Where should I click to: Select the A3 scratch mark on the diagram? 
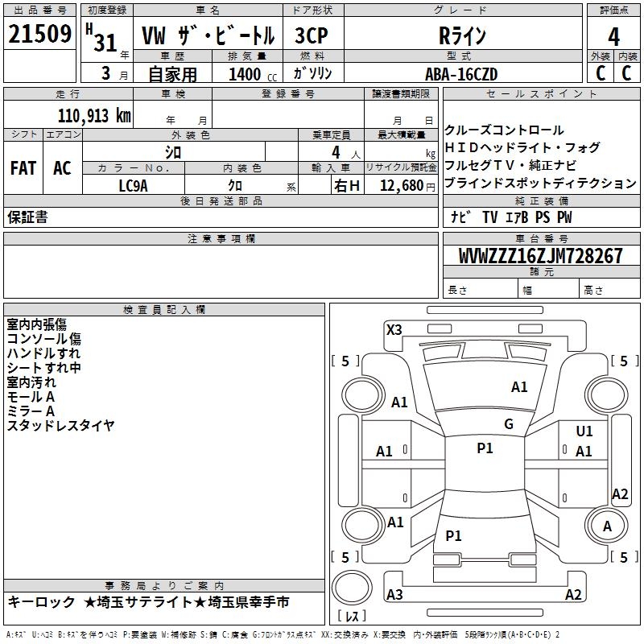point(394,595)
